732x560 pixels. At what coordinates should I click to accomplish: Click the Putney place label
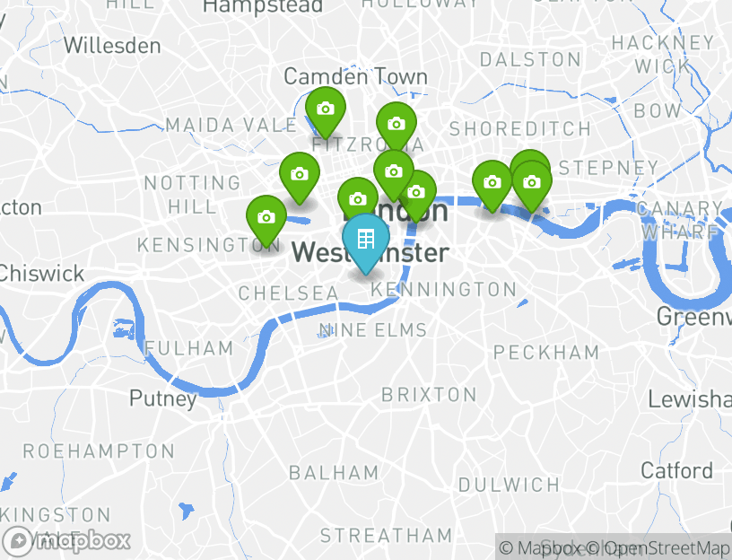[163, 398]
